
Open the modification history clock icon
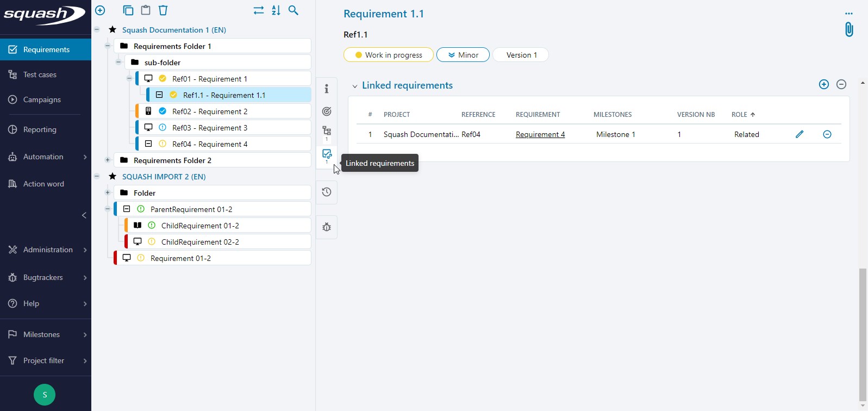pyautogui.click(x=327, y=192)
